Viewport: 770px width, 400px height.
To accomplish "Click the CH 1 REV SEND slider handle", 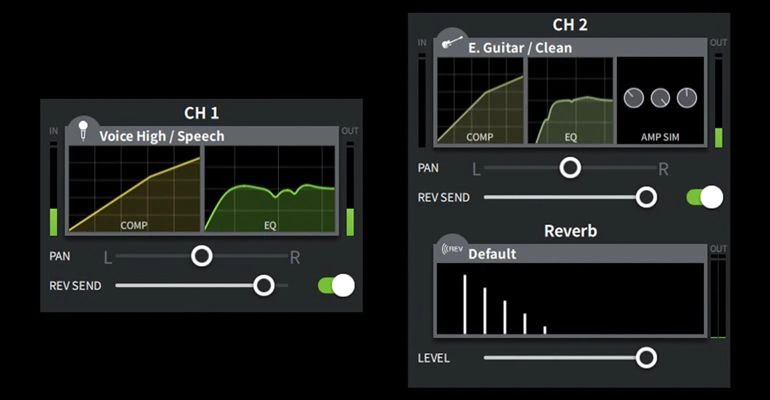I will click(x=264, y=286).
